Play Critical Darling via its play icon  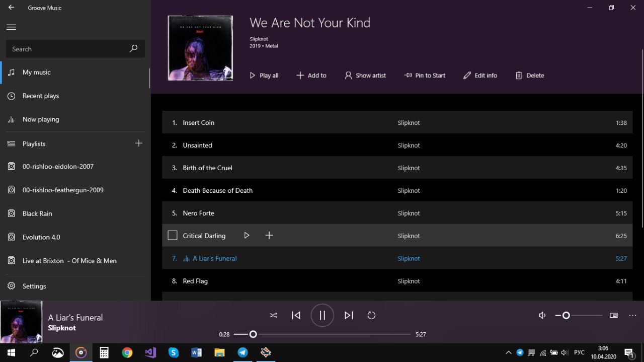click(x=247, y=235)
